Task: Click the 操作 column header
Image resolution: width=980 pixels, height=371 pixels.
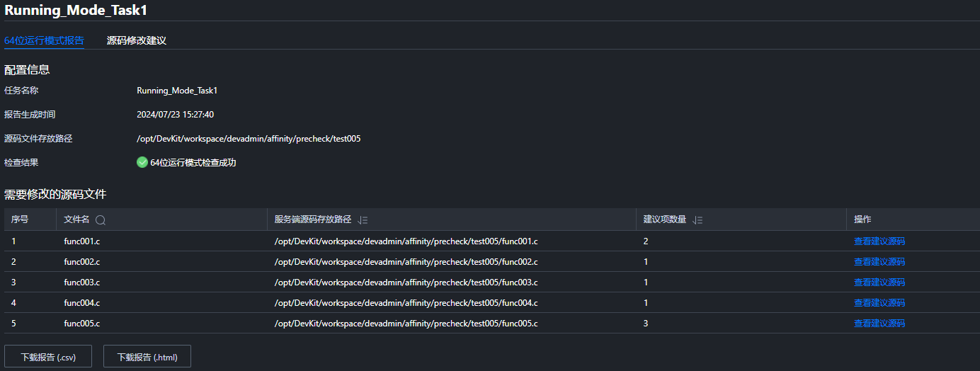Action: (x=913, y=219)
